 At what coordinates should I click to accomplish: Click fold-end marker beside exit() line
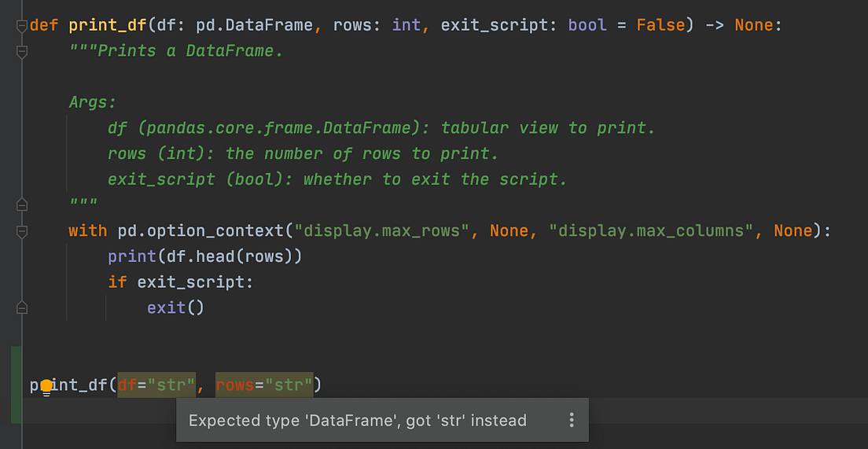click(22, 307)
